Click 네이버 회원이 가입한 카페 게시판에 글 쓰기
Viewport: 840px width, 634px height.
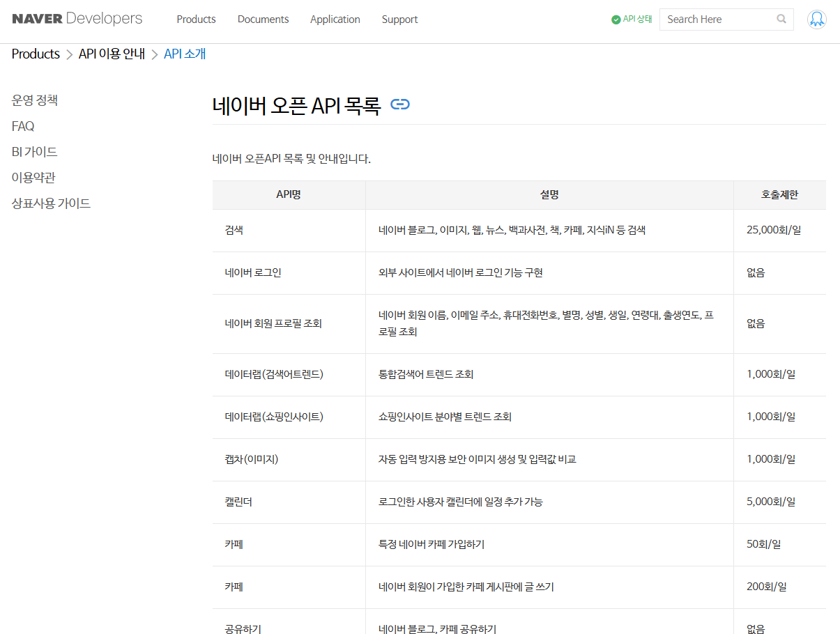[x=466, y=587]
